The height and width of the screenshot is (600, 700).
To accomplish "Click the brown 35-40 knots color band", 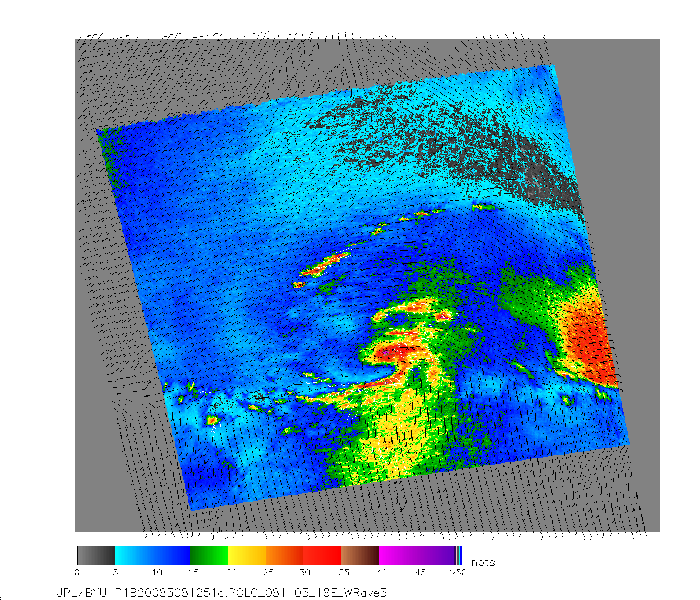I will [x=360, y=556].
